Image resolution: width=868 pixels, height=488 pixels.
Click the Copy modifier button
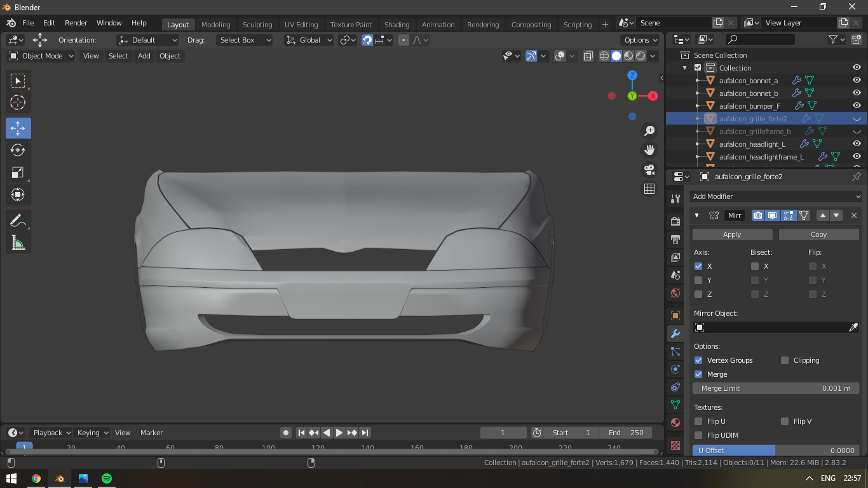pyautogui.click(x=818, y=234)
